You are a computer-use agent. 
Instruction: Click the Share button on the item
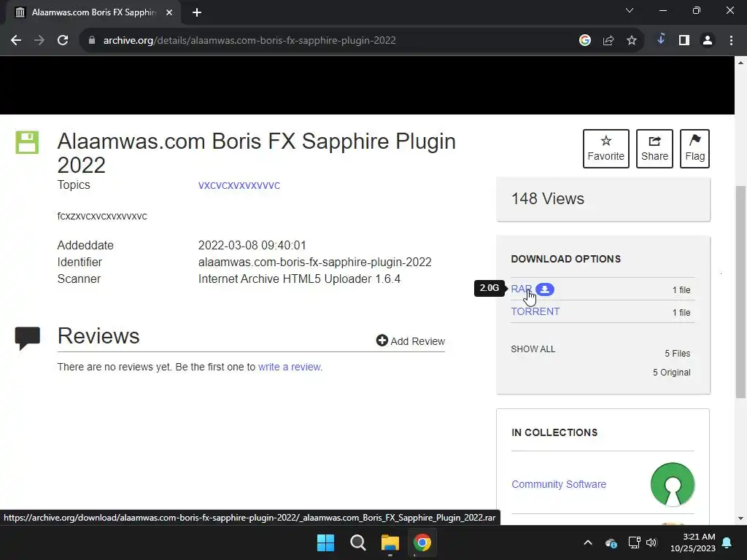click(654, 149)
